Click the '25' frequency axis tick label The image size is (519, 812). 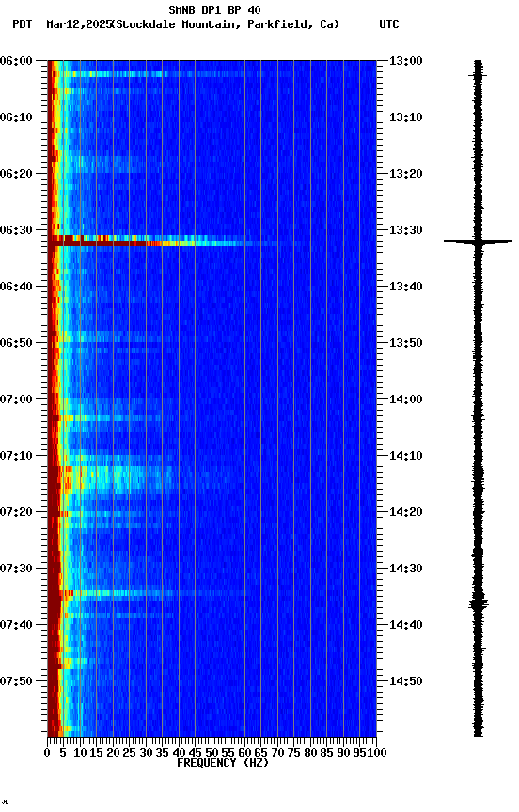point(129,754)
